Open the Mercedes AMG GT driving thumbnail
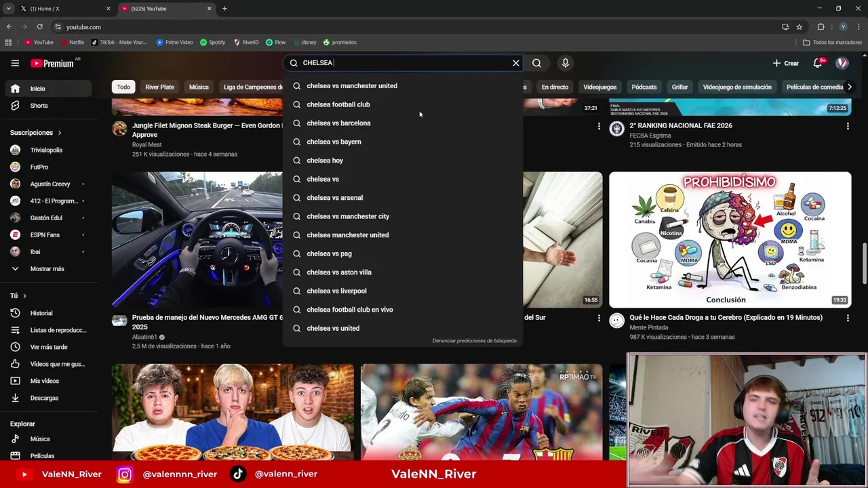868x488 pixels. click(197, 239)
